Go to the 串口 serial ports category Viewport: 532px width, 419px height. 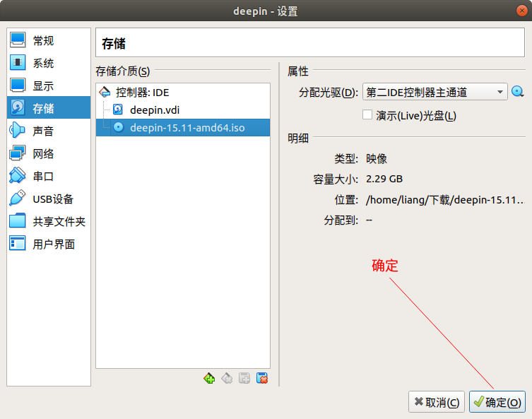(x=49, y=176)
